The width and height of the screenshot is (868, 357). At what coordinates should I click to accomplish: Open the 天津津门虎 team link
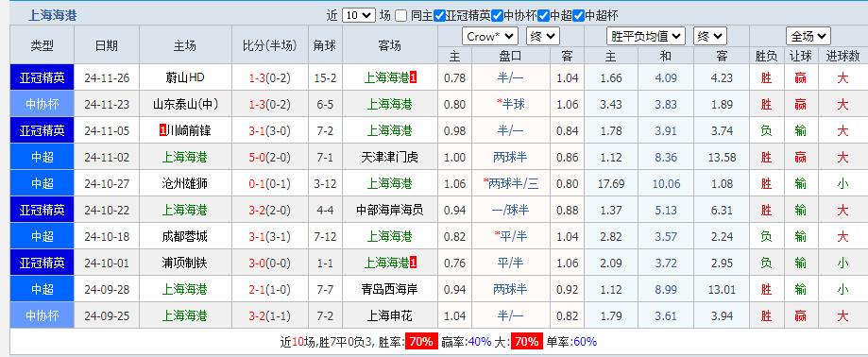389,157
